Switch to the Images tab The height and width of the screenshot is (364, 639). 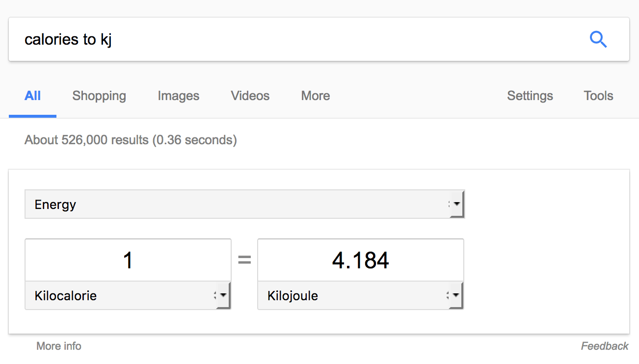tap(178, 96)
